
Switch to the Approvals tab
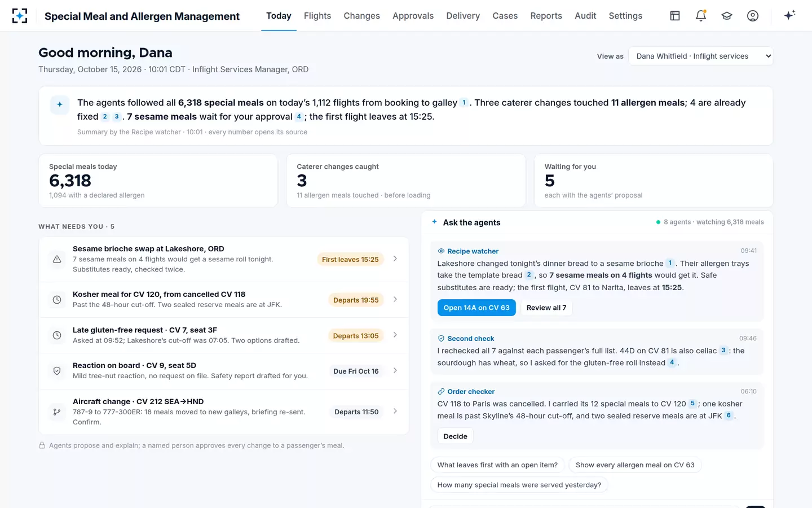(413, 16)
